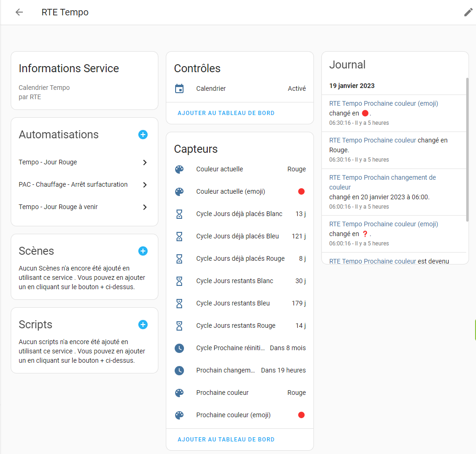
Task: Click the Journal card heading
Action: pyautogui.click(x=347, y=65)
